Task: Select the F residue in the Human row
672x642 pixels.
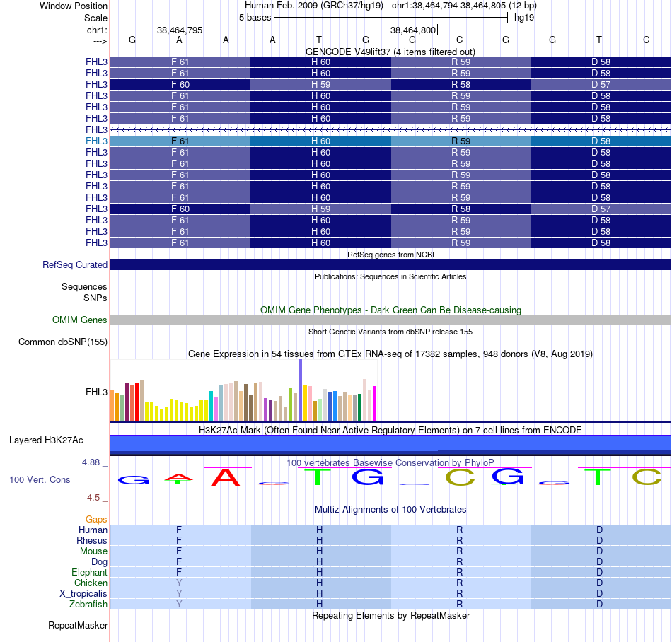Action: tap(179, 530)
